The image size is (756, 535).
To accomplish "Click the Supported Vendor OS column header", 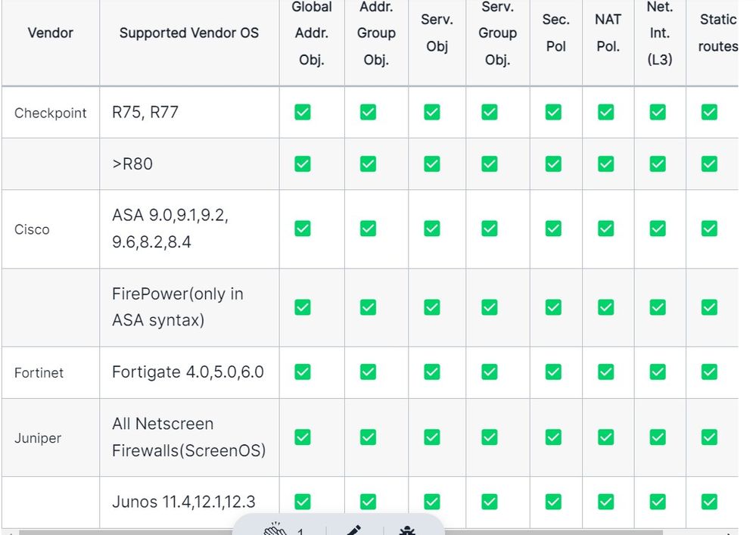I will (189, 33).
